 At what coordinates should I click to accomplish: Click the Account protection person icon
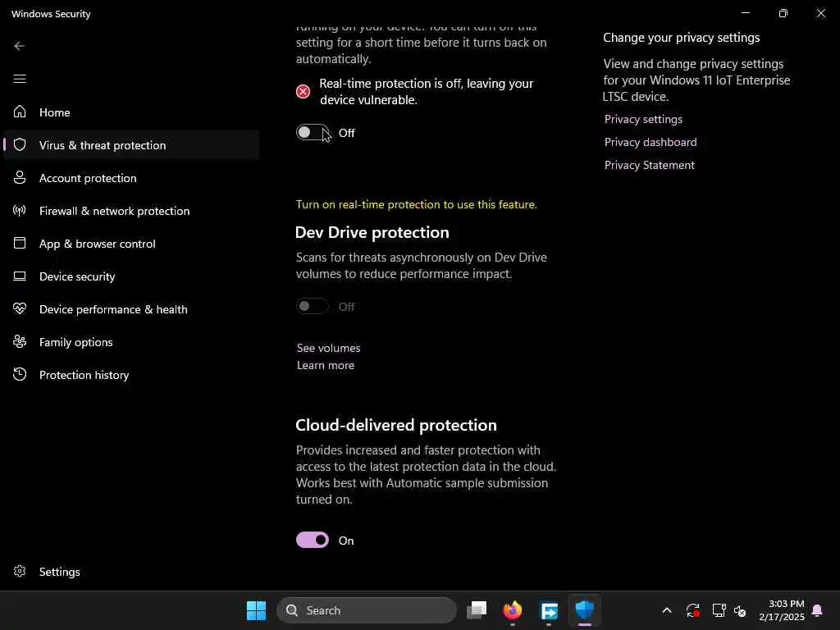(x=20, y=177)
